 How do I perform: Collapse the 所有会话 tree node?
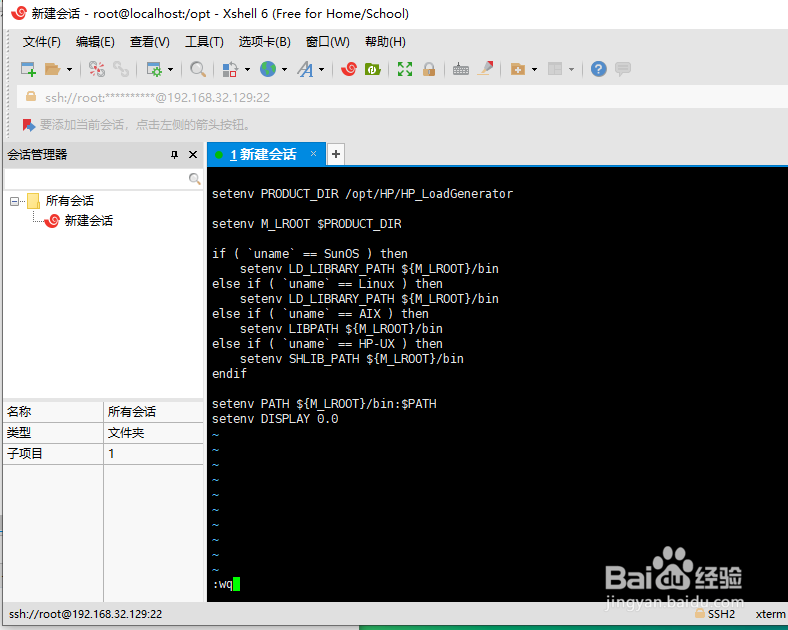14,201
